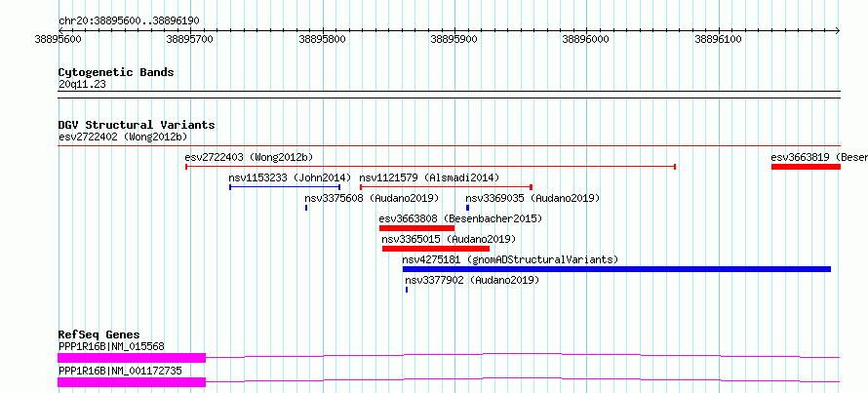Open the nsv3365015 (Audano2019) label
This screenshot has height=393, width=868.
[449, 239]
